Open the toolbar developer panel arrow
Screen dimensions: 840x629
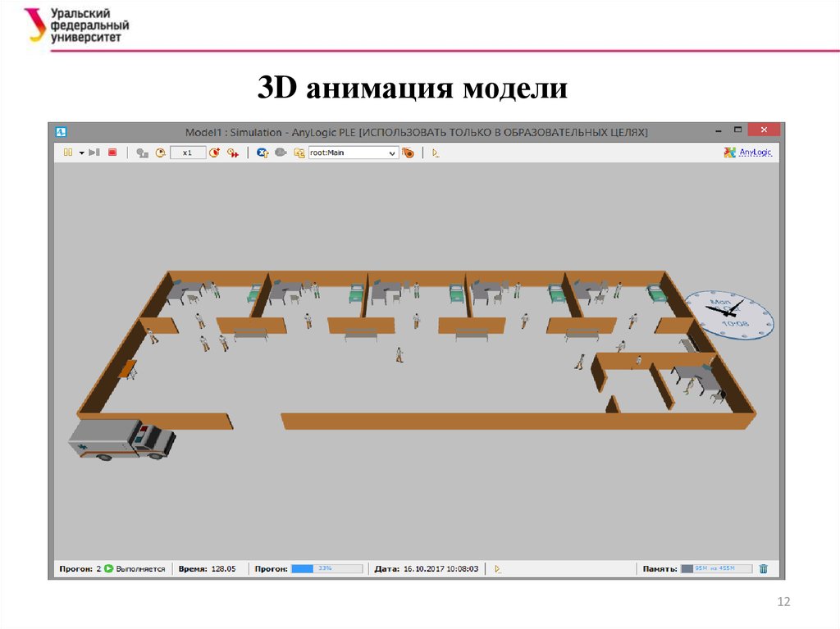click(x=436, y=153)
